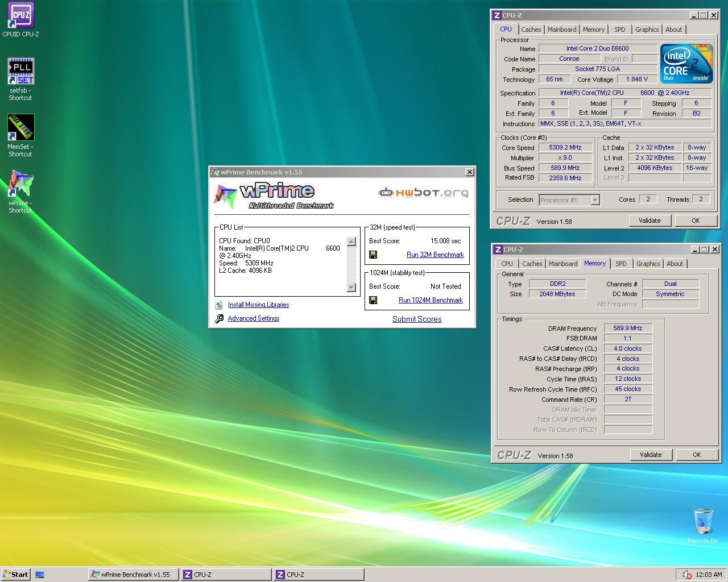Click the taskbar clock 12:03 AM
The height and width of the screenshot is (582, 728).
[x=709, y=575]
